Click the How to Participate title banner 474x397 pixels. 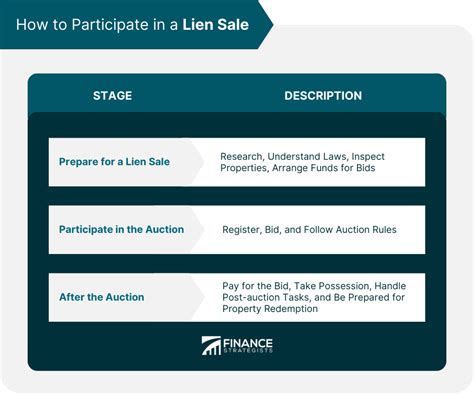click(136, 24)
